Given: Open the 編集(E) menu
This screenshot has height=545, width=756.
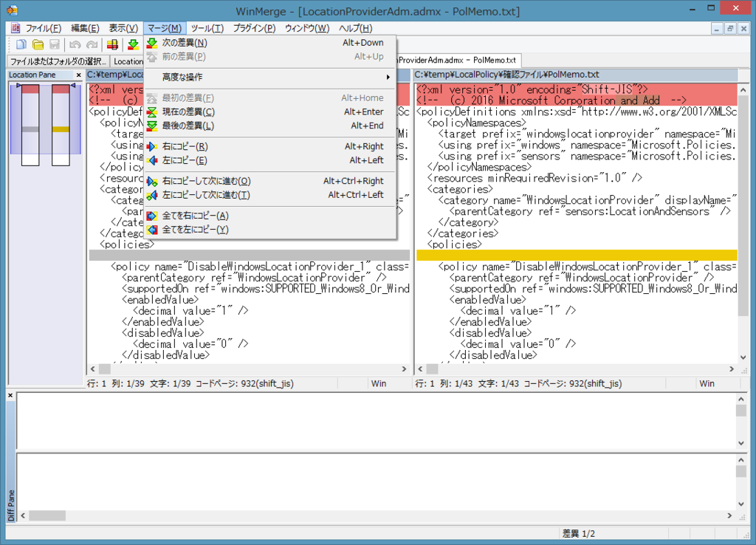Looking at the screenshot, I should point(85,29).
